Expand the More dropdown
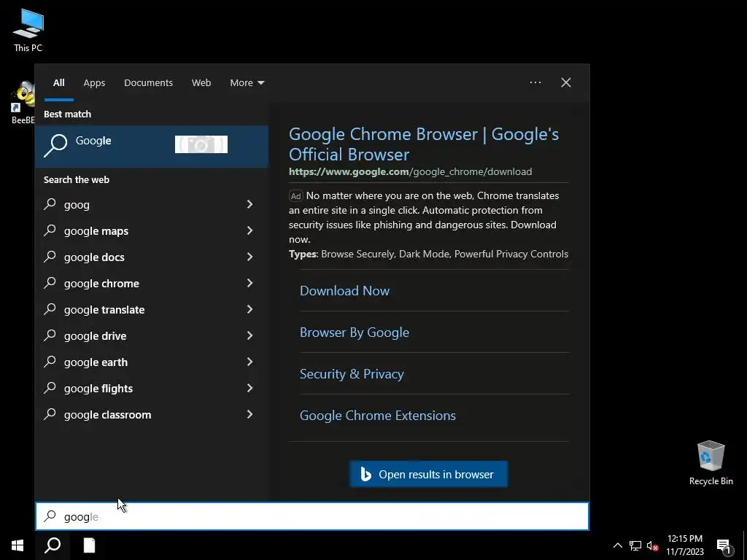The width and height of the screenshot is (747, 560). click(x=247, y=83)
